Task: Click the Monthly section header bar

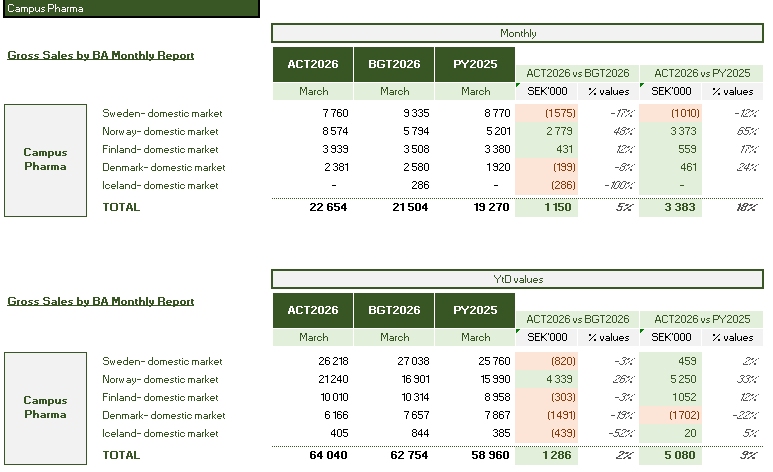Action: coord(517,33)
